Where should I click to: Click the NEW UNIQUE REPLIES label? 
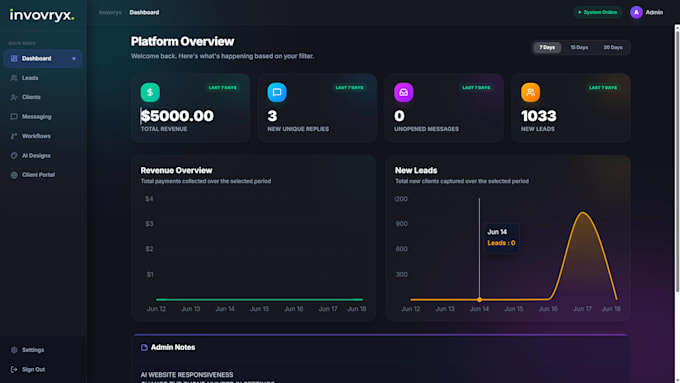298,129
